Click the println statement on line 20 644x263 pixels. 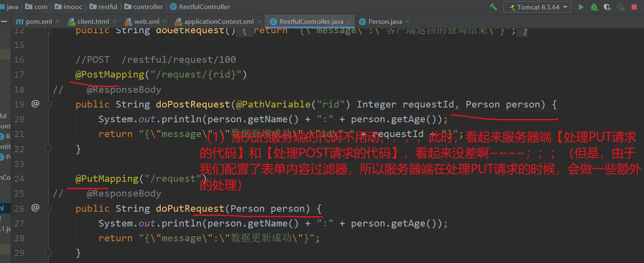pos(273,119)
